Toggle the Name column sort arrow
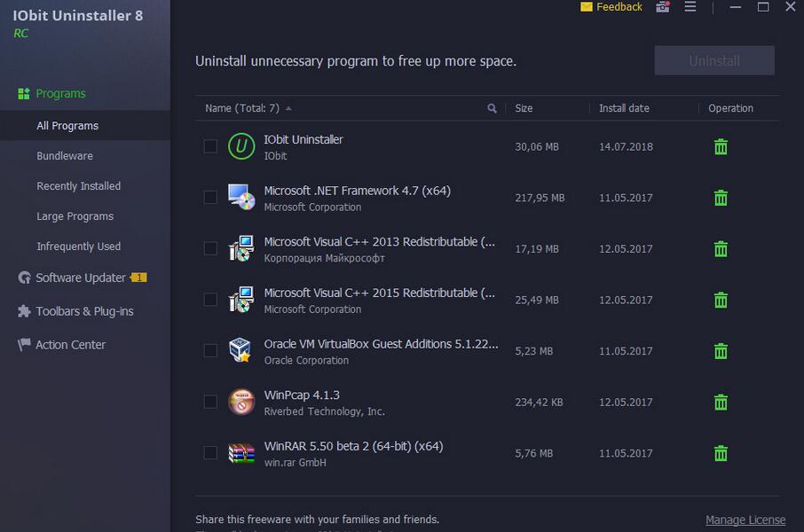 288,109
